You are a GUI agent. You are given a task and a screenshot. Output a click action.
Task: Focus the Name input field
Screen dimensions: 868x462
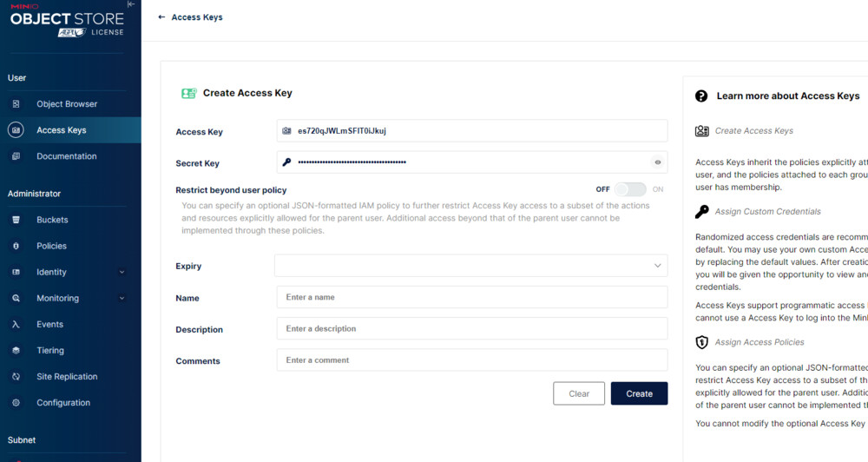tap(471, 297)
